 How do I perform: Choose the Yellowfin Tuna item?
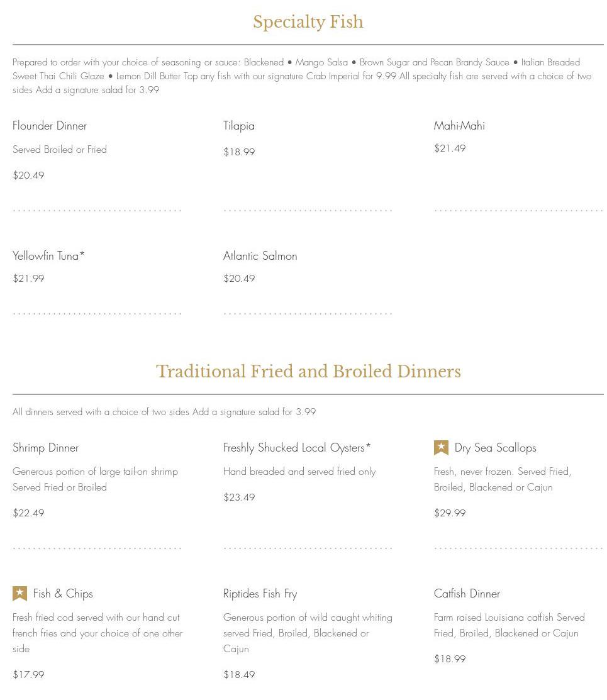pos(48,256)
